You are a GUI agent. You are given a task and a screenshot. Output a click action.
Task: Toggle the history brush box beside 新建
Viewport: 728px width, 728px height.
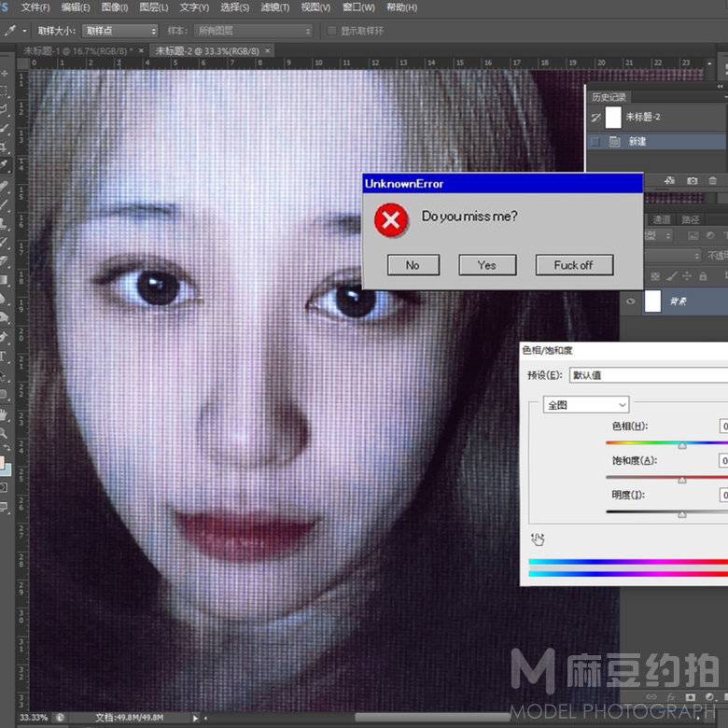pos(595,142)
